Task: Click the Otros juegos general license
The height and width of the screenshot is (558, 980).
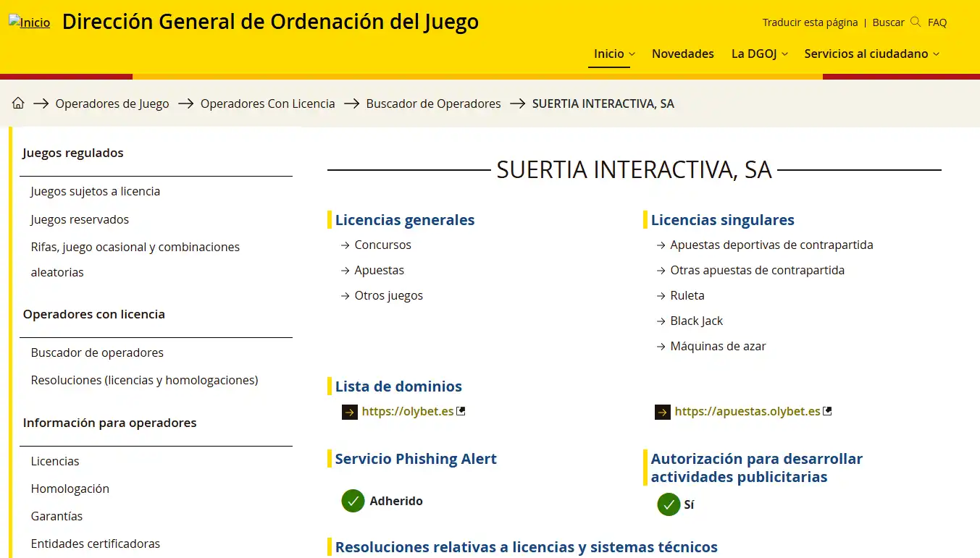Action: point(389,295)
